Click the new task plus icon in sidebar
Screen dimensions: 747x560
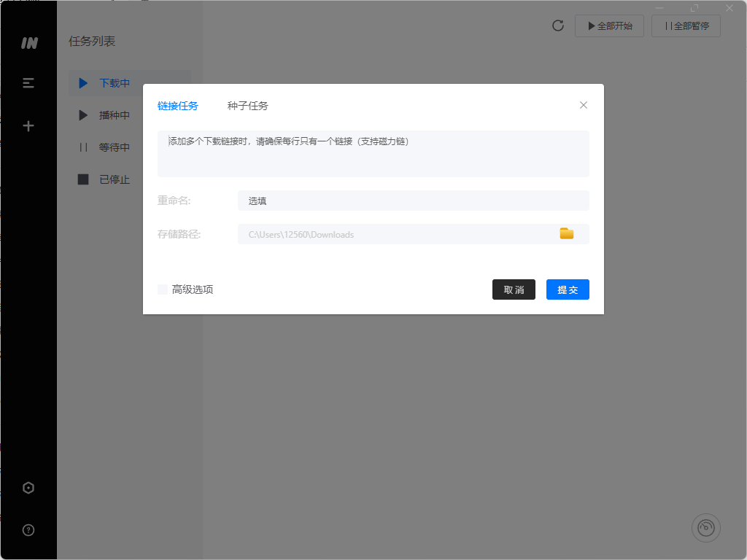[x=28, y=125]
